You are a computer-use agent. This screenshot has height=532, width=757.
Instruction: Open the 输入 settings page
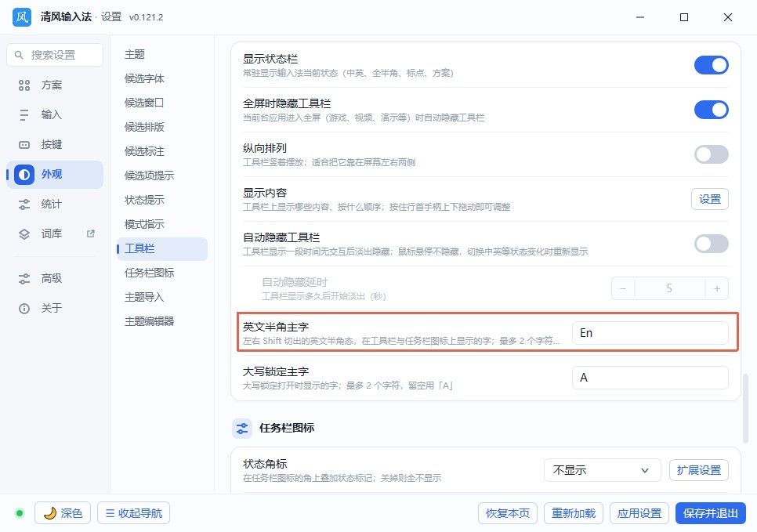point(55,115)
